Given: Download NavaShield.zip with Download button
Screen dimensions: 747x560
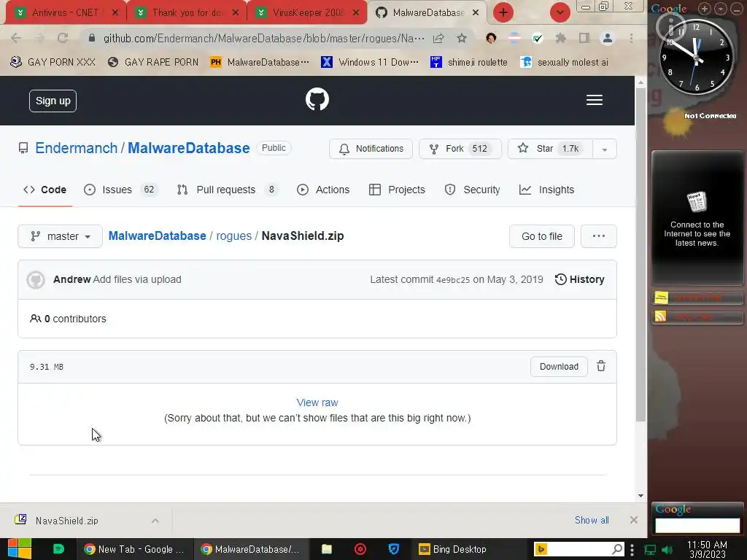Looking at the screenshot, I should 559,367.
